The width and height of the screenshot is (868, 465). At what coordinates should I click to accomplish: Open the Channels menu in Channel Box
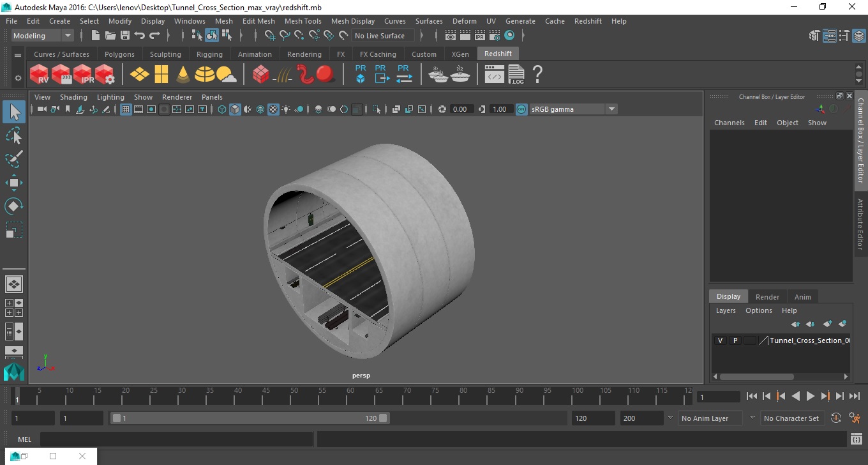[729, 123]
